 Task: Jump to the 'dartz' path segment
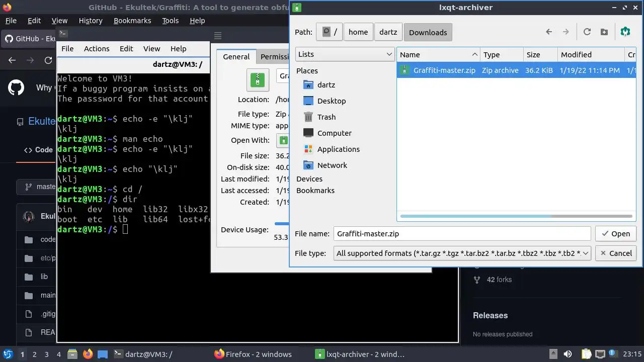point(388,32)
